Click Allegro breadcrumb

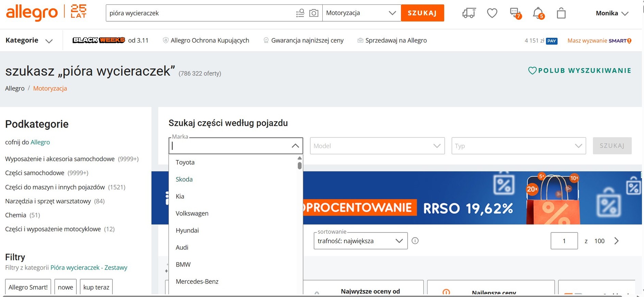15,88
